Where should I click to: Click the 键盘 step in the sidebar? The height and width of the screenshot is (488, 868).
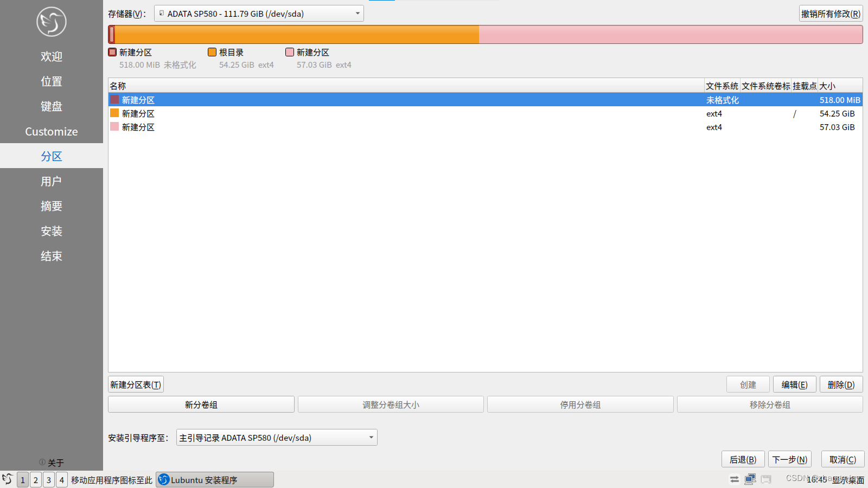[x=52, y=106]
